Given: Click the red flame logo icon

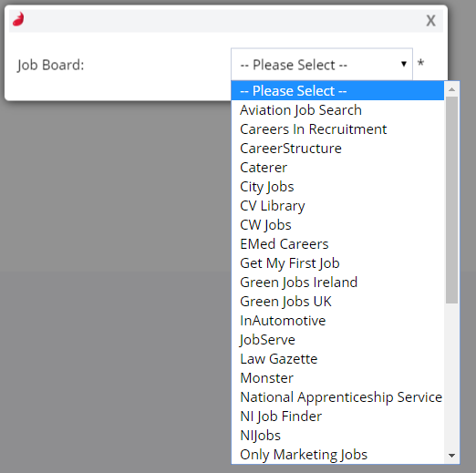Looking at the screenshot, I should point(18,19).
